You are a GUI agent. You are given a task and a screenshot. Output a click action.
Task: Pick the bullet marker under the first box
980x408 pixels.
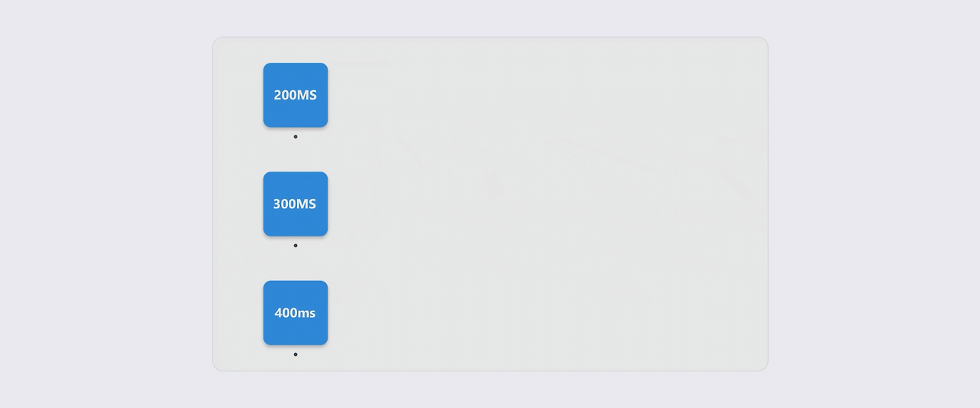pos(296,137)
